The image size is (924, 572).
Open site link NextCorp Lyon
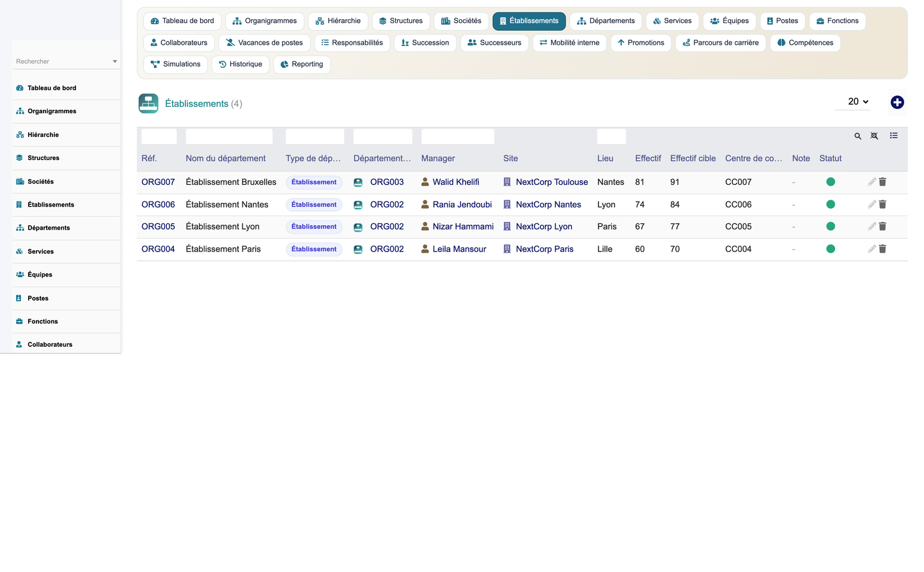point(544,226)
